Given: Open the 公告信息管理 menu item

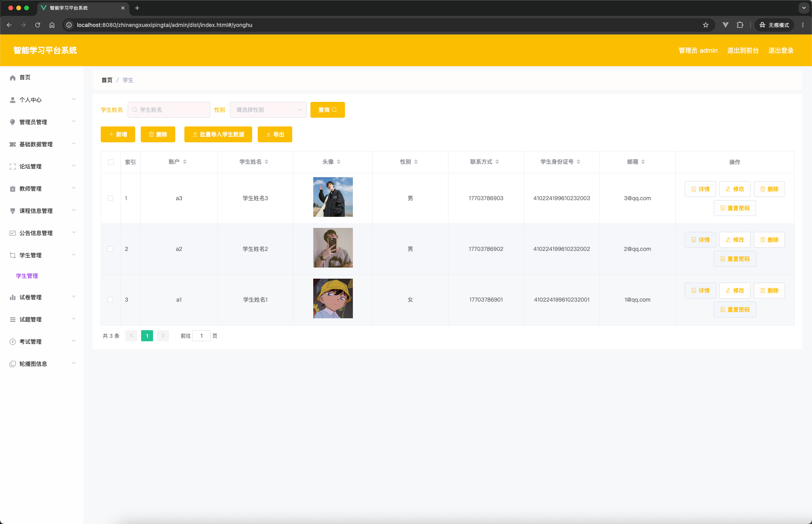Looking at the screenshot, I should coord(42,233).
